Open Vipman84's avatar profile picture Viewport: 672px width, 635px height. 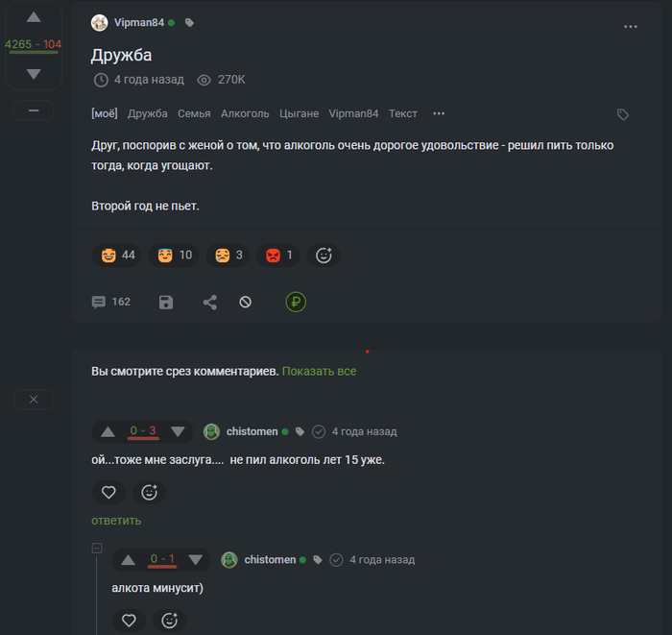(x=100, y=22)
